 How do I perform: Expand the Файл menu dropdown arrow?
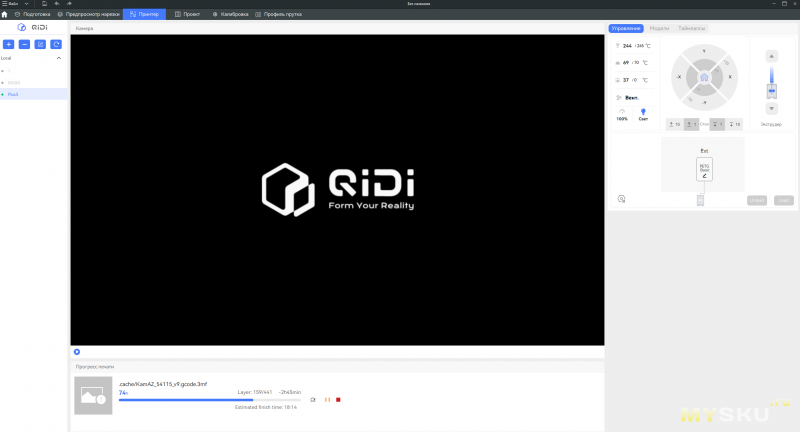click(27, 4)
